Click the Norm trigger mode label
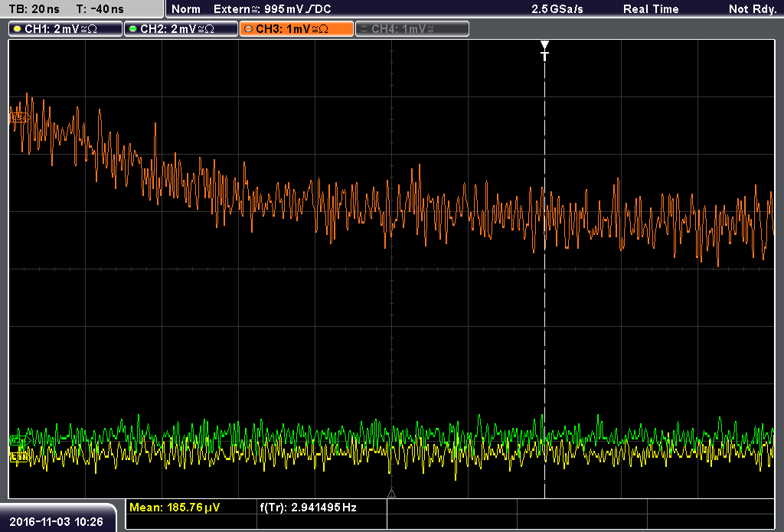Image resolution: width=784 pixels, height=532 pixels. [185, 9]
